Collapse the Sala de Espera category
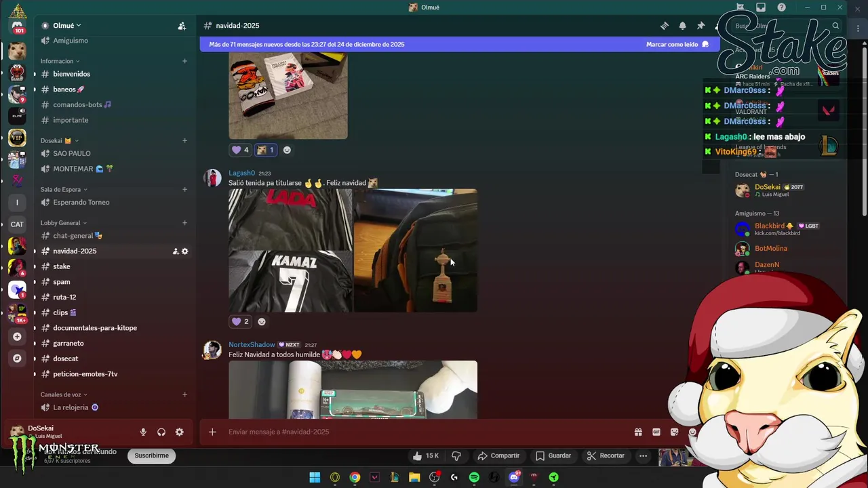 [x=64, y=190]
